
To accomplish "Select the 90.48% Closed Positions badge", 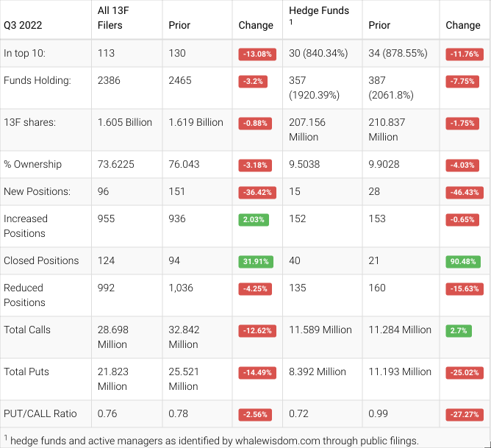I will [462, 261].
